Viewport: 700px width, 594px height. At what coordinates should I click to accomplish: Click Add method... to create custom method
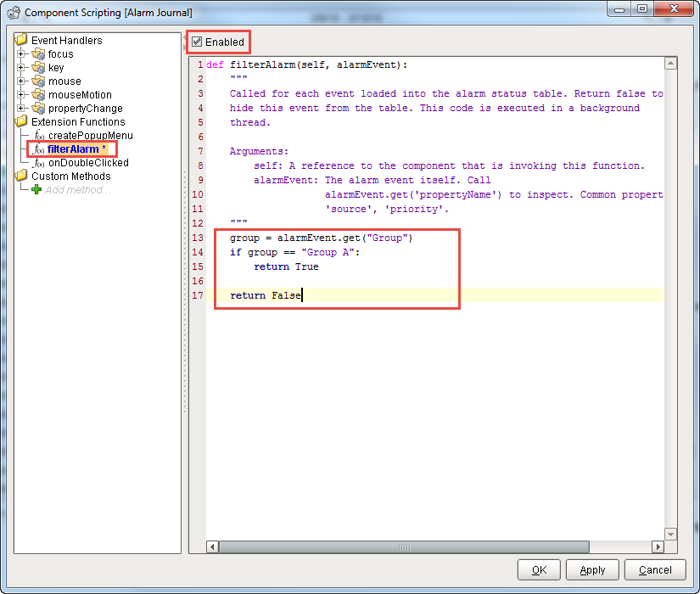78,190
